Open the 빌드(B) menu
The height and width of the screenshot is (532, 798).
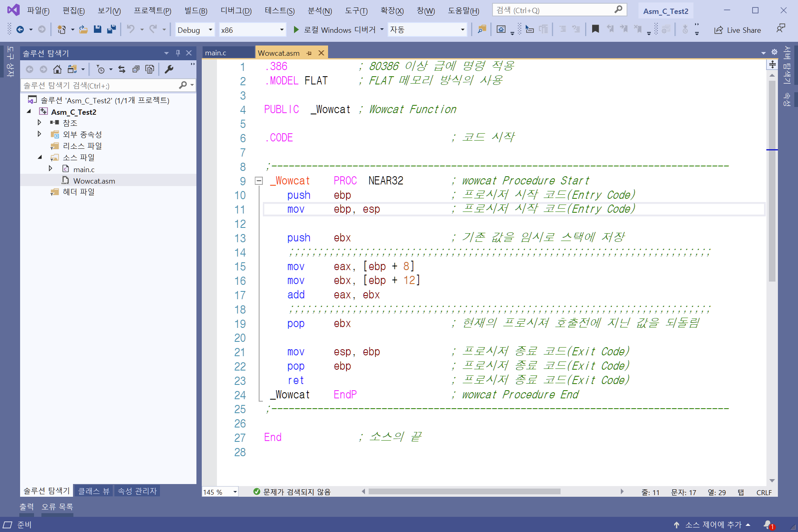[x=196, y=11]
